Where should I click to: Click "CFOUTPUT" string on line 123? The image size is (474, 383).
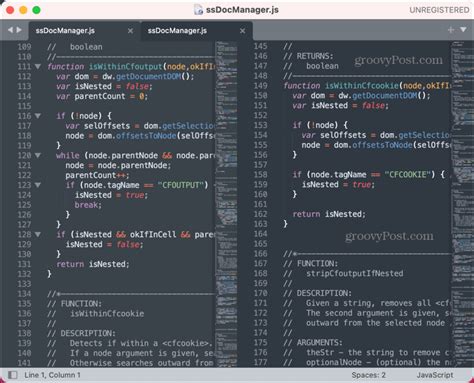tap(183, 185)
